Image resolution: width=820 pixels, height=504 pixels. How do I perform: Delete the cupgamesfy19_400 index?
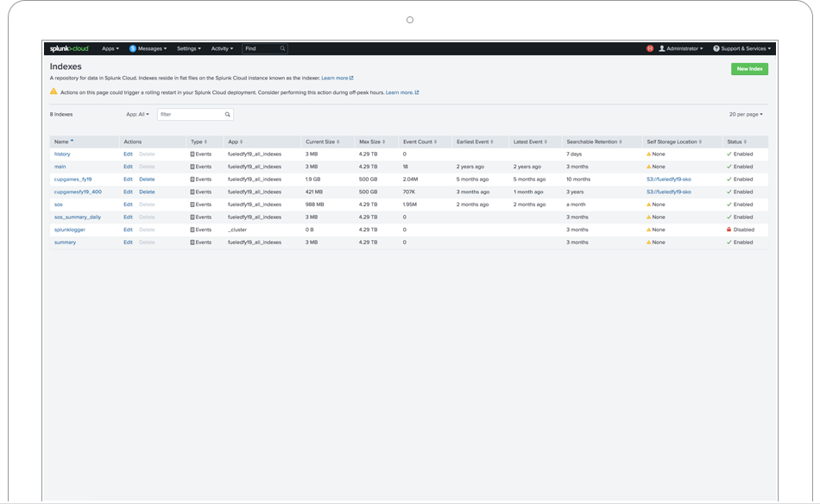click(x=147, y=192)
